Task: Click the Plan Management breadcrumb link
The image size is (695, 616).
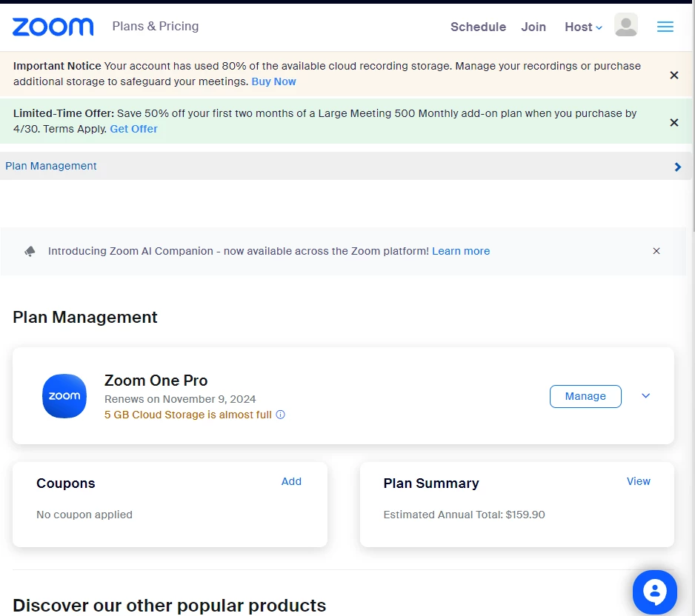Action: pyautogui.click(x=51, y=166)
